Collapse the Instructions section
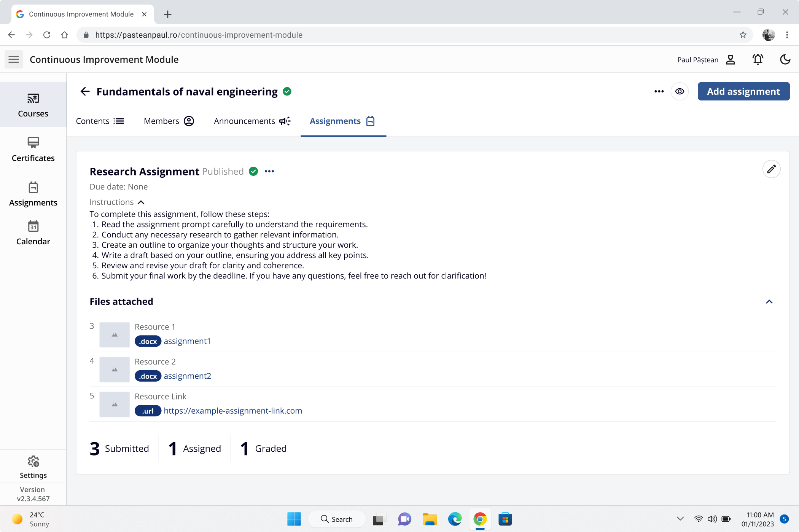 click(141, 202)
